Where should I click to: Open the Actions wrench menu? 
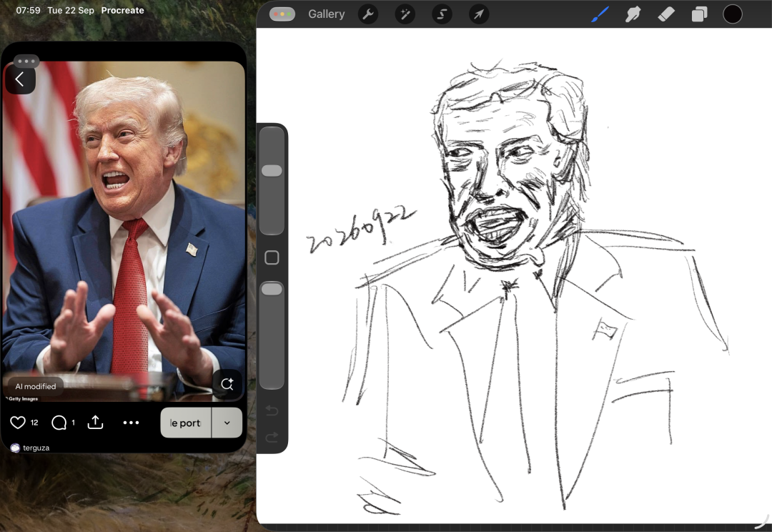point(368,14)
